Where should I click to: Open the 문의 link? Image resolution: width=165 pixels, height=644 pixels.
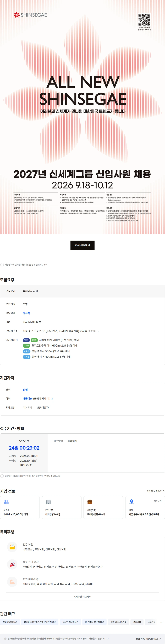38,265
